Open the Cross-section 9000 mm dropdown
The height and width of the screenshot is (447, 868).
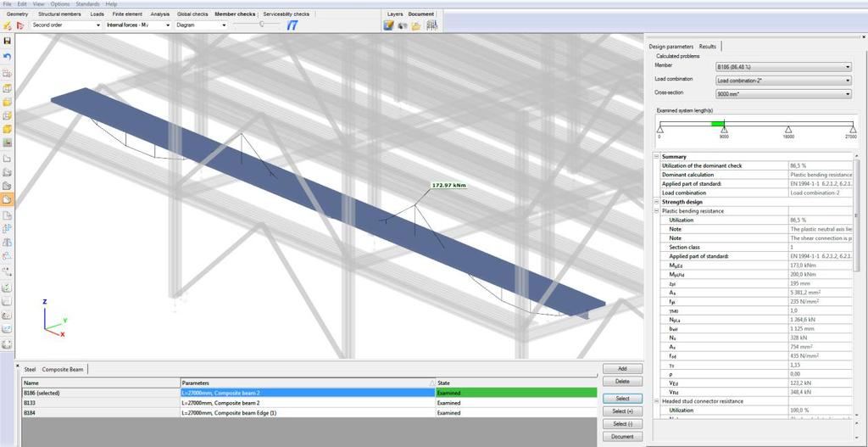click(x=783, y=94)
